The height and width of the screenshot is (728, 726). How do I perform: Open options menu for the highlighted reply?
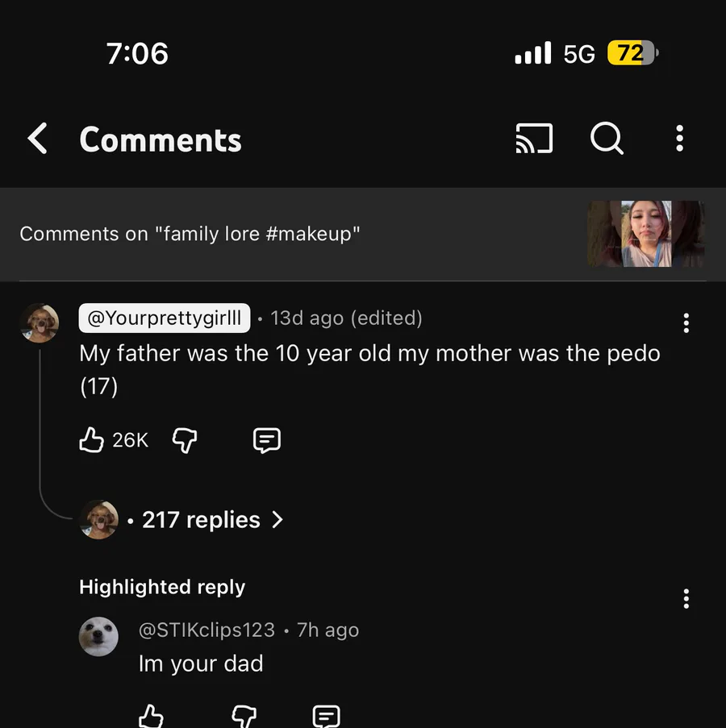point(686,599)
